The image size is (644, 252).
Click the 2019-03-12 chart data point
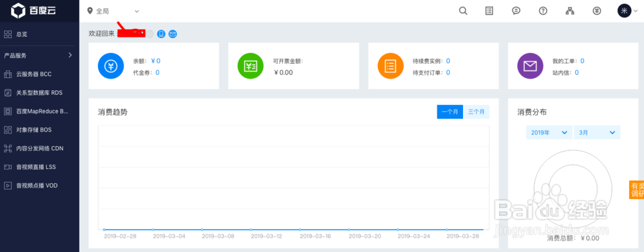pyautogui.click(x=251, y=229)
